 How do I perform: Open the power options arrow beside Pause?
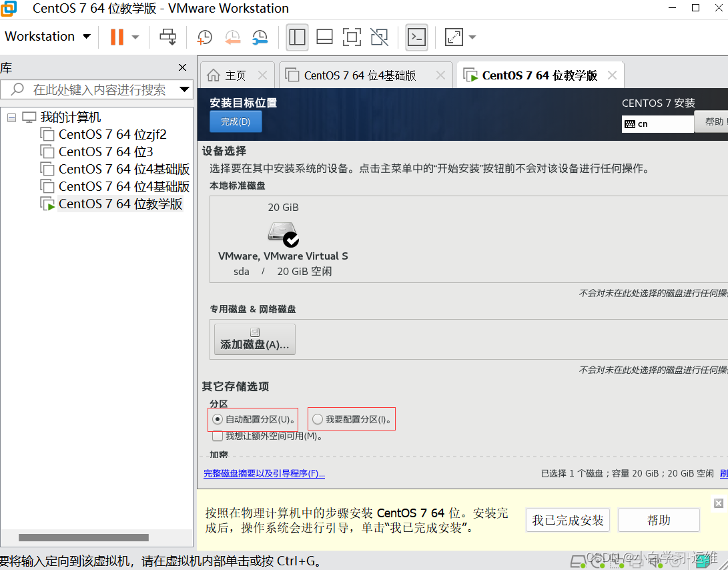tap(135, 37)
